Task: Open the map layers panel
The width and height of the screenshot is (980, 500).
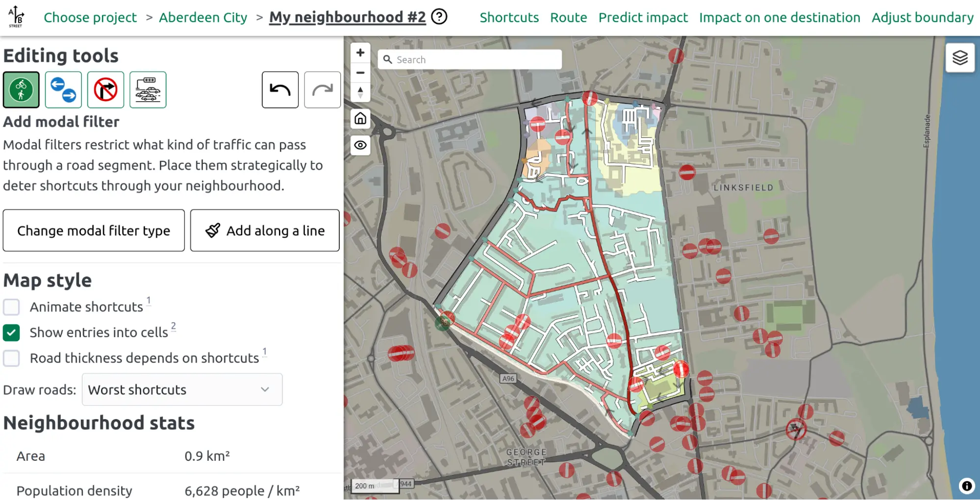Action: [x=959, y=58]
